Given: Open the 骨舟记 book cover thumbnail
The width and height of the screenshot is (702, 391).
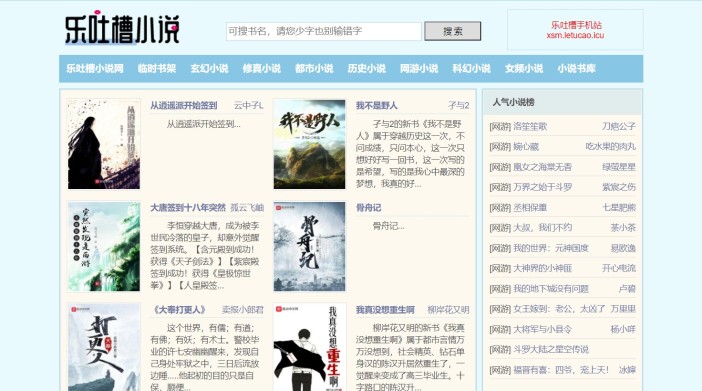Looking at the screenshot, I should coord(309,246).
